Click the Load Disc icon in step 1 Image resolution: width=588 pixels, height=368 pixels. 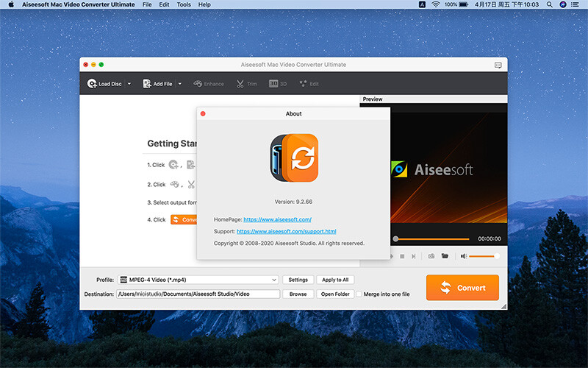pos(173,164)
